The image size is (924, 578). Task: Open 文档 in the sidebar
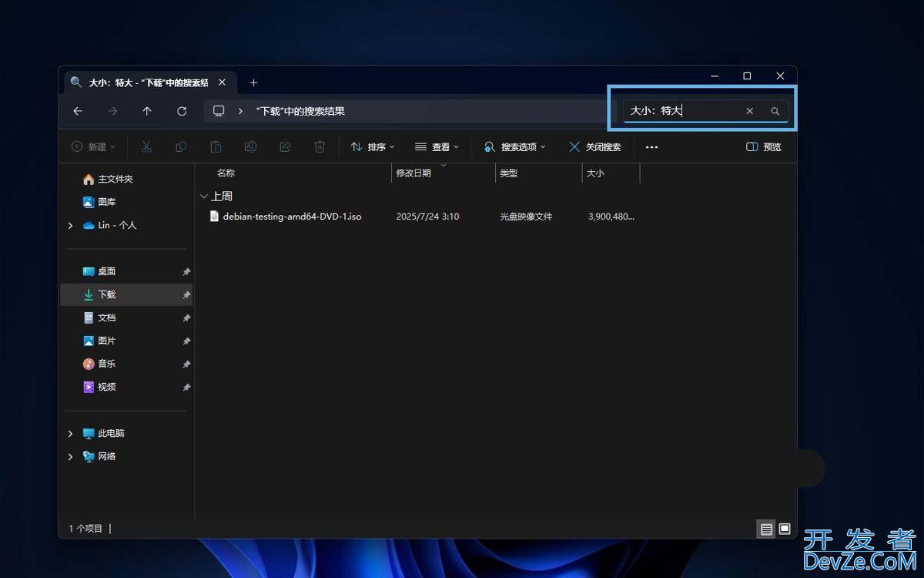pyautogui.click(x=107, y=318)
